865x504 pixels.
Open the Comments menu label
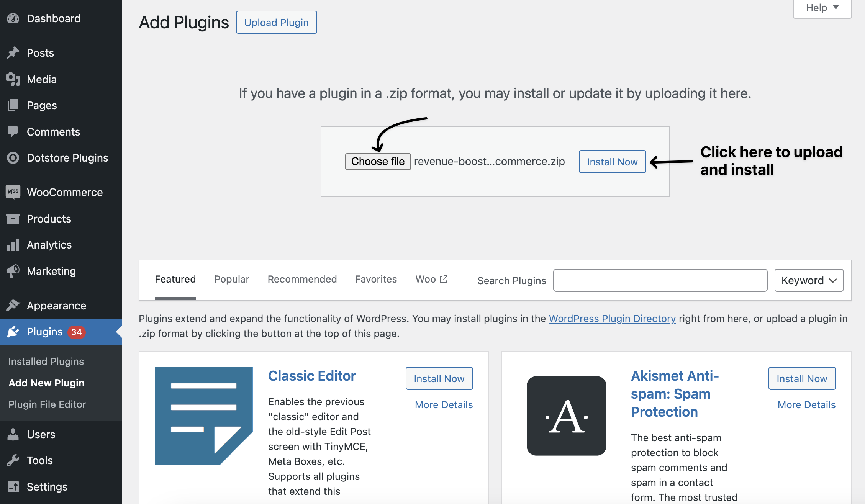[x=53, y=132]
